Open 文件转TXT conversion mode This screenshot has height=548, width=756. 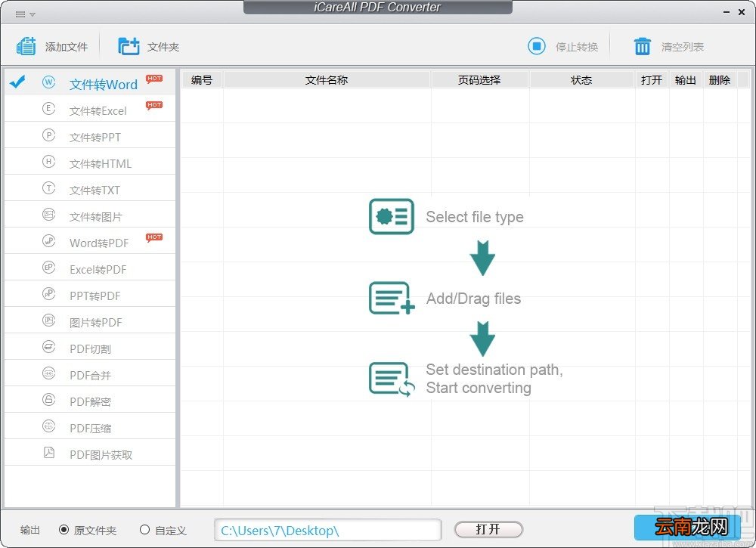(90, 188)
